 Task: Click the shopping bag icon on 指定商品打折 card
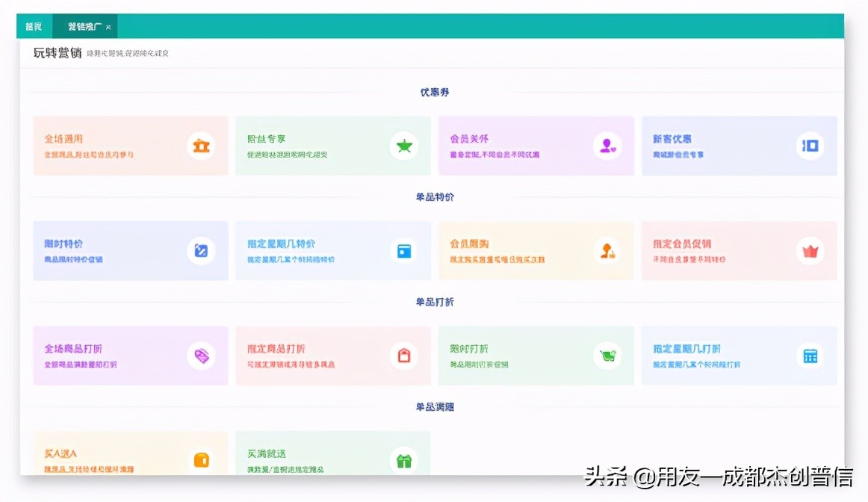(403, 356)
